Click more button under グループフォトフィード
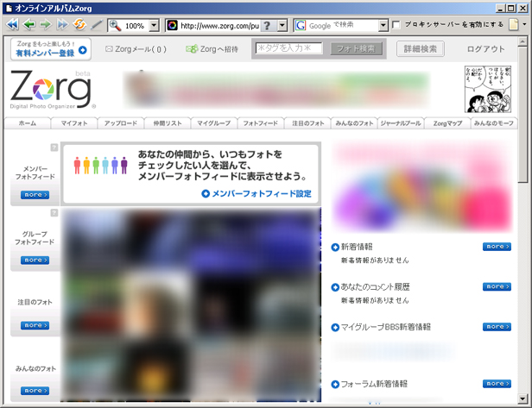 [35, 260]
